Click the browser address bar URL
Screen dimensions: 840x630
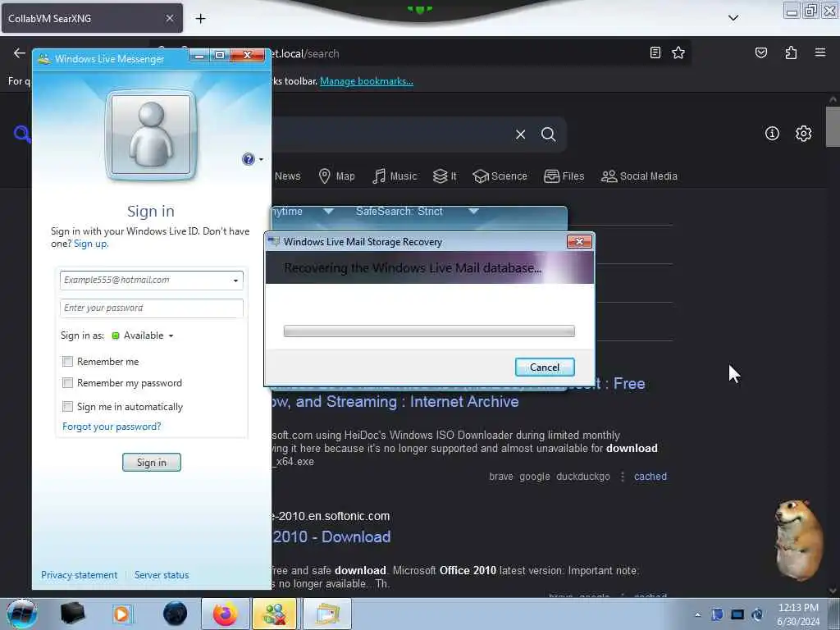pos(305,53)
